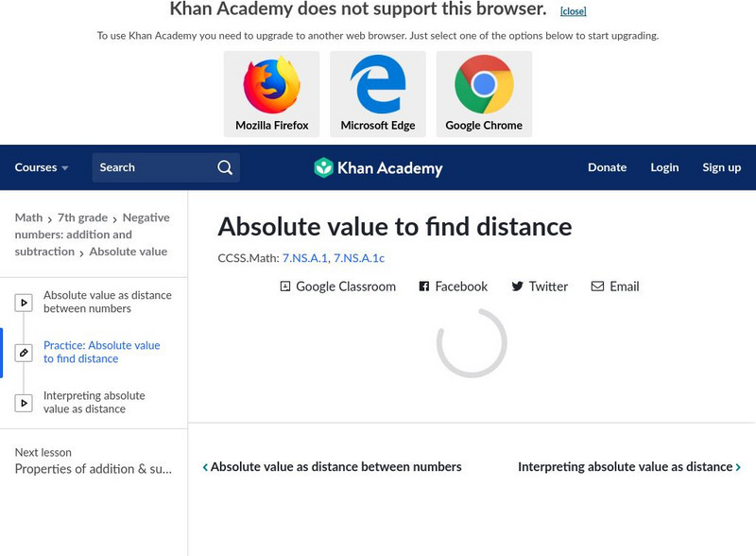Share lesson via Email
Viewport: 756px width, 556px height.
pyautogui.click(x=615, y=287)
